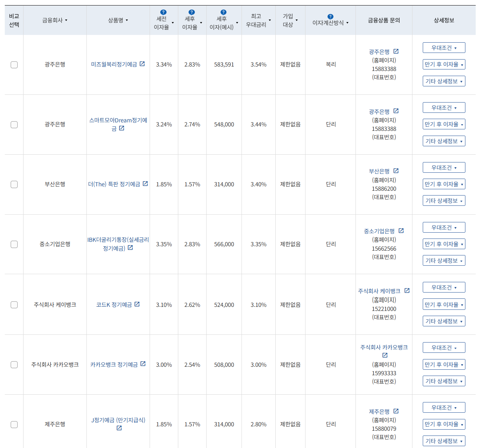Open 미즈월복리정기예금 product link
The image size is (479, 448).
114,64
